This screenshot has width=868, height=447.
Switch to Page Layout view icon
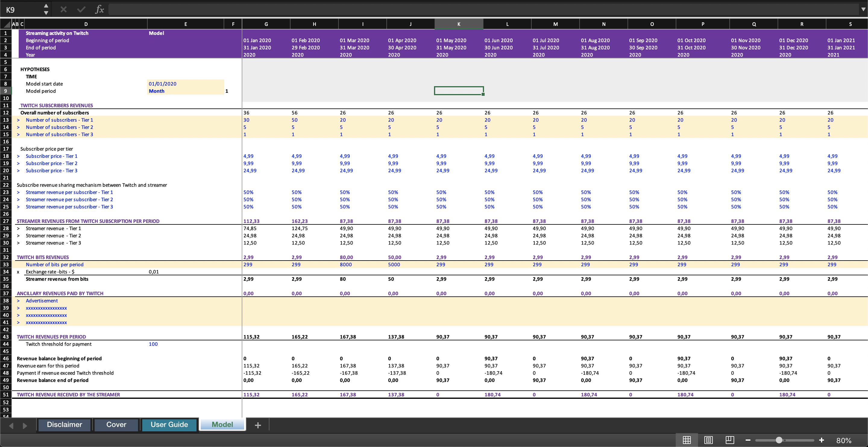(708, 440)
